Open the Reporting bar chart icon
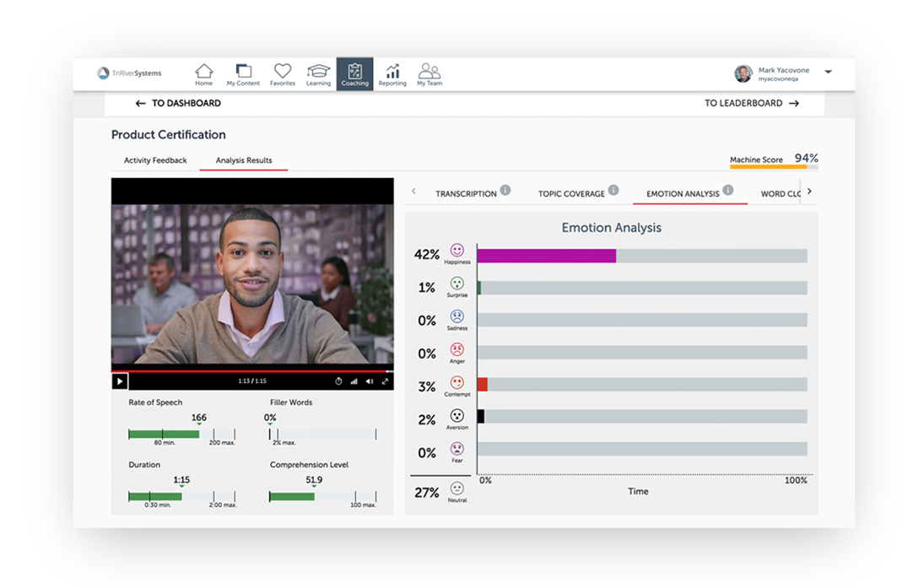This screenshot has height=588, width=924. 392,73
